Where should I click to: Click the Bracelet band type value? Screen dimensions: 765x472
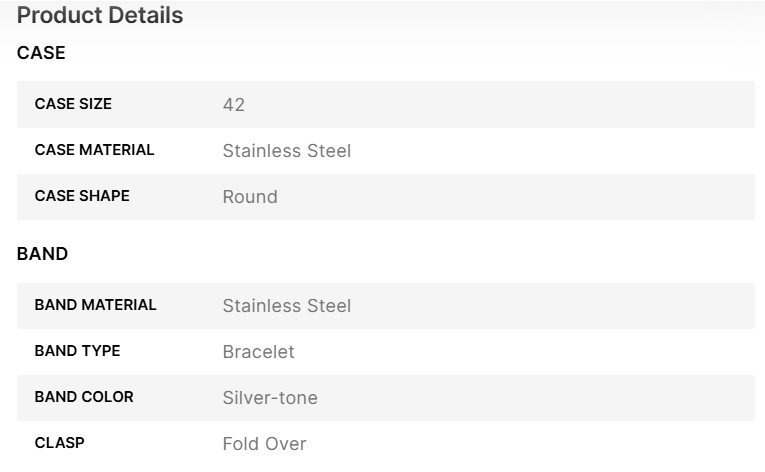258,352
